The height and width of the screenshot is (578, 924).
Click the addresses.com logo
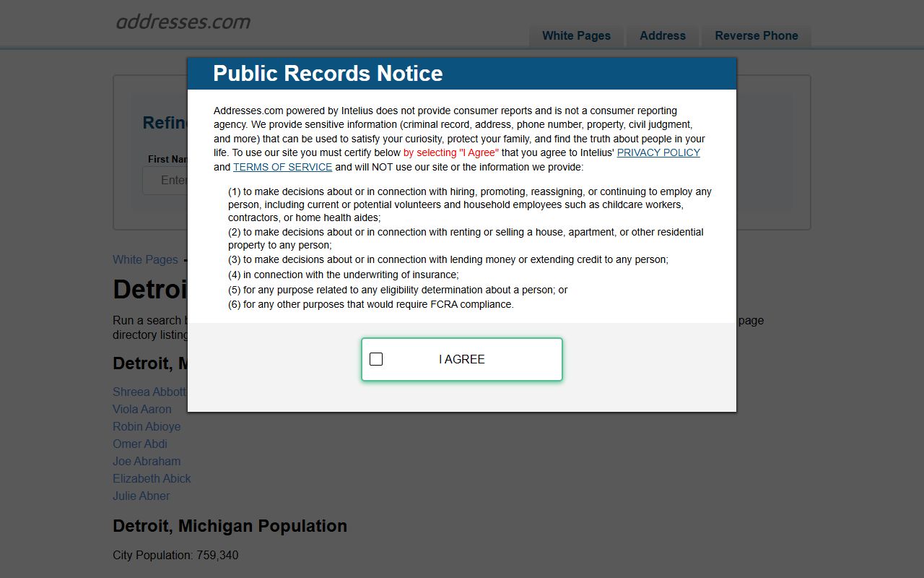click(x=183, y=22)
